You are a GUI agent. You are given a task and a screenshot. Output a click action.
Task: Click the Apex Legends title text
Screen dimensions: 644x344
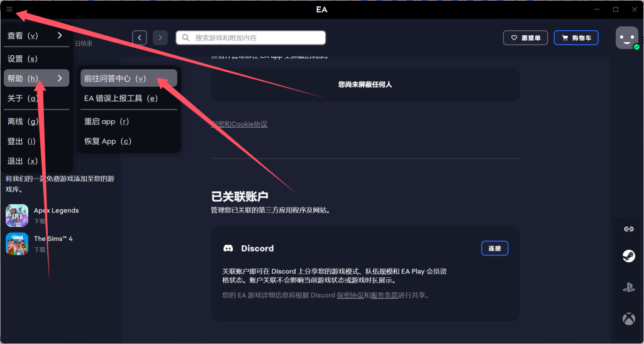(x=56, y=211)
